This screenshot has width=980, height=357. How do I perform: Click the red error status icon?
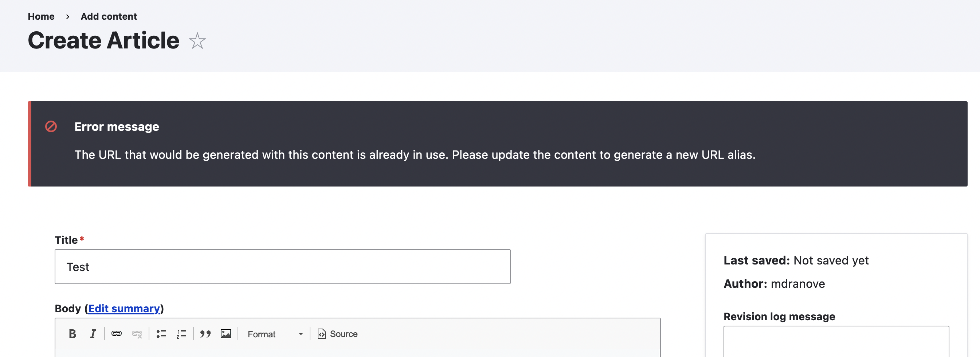tap(51, 126)
